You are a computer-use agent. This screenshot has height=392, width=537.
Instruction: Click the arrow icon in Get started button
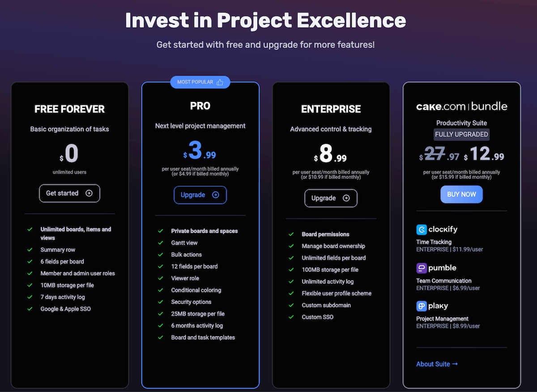[x=89, y=193]
